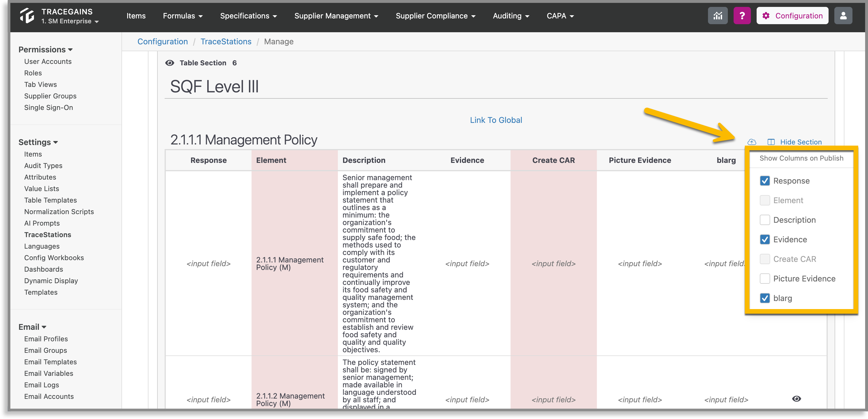Open Email Groups in sidebar
Image resolution: width=868 pixels, height=419 pixels.
pos(45,350)
